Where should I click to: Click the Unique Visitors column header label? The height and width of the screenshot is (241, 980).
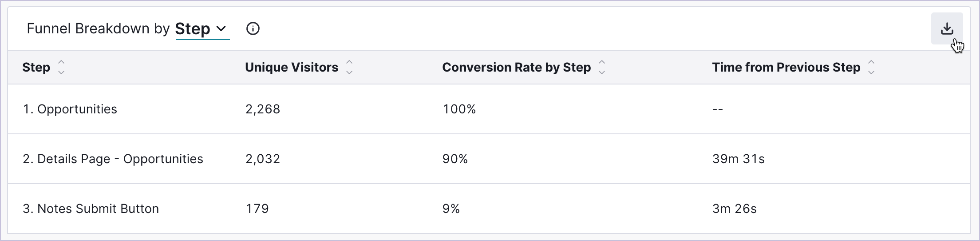292,67
